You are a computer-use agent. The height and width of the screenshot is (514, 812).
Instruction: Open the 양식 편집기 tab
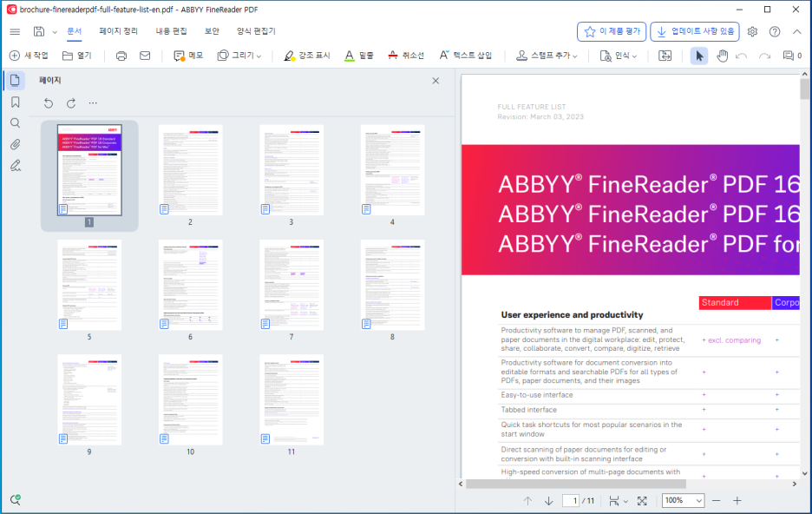[x=256, y=31]
